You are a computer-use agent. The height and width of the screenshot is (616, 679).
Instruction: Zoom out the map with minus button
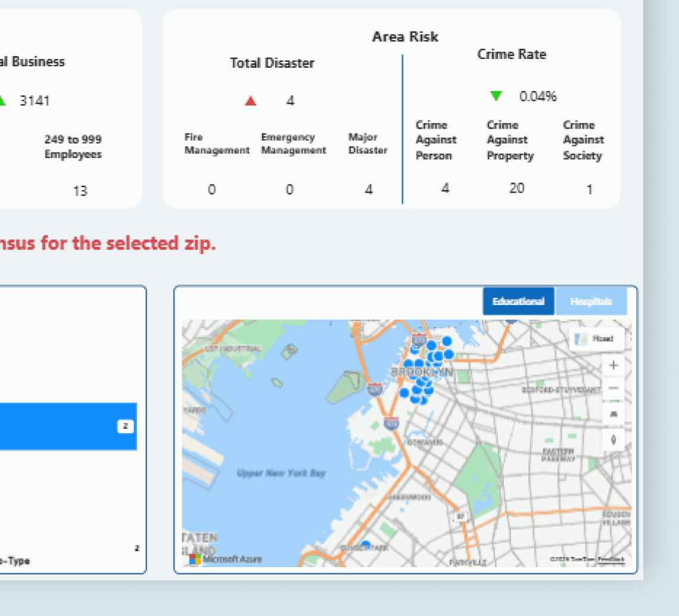[613, 388]
